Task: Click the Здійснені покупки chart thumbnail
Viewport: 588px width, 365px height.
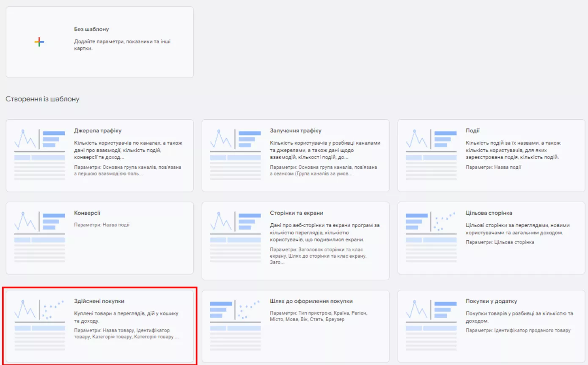Action: coord(39,325)
